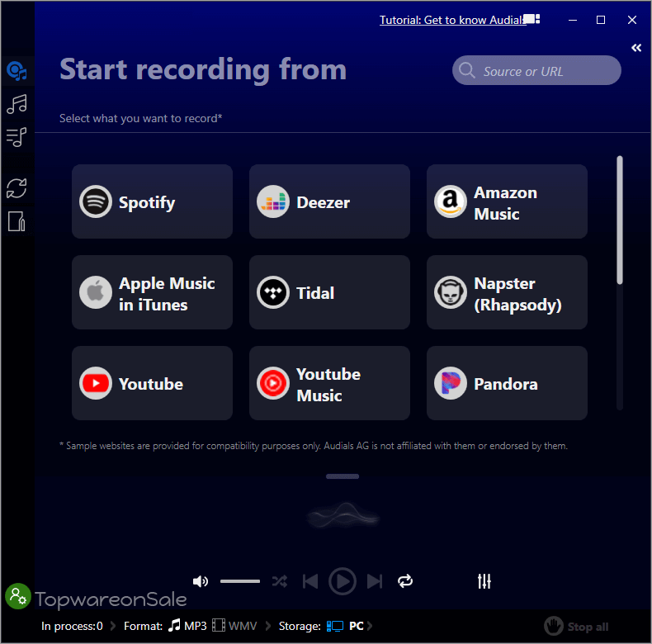The height and width of the screenshot is (644, 652).
Task: Click the Spotify logo icon
Action: tap(96, 201)
